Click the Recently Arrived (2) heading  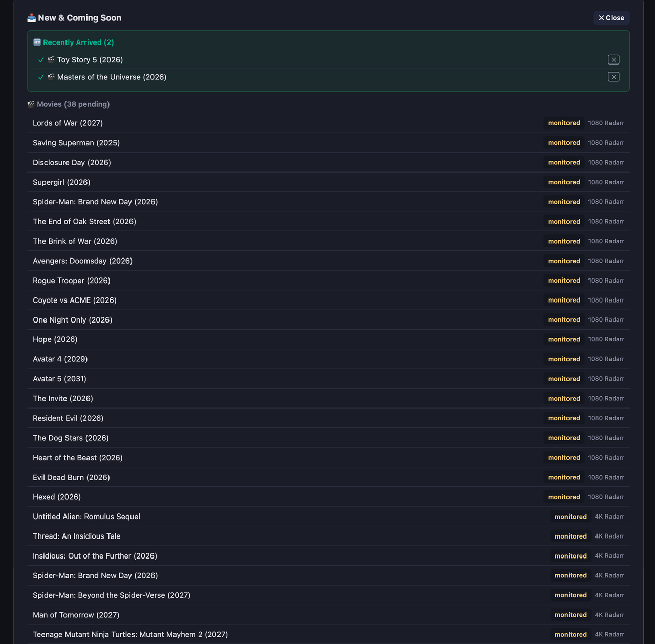[x=78, y=42]
